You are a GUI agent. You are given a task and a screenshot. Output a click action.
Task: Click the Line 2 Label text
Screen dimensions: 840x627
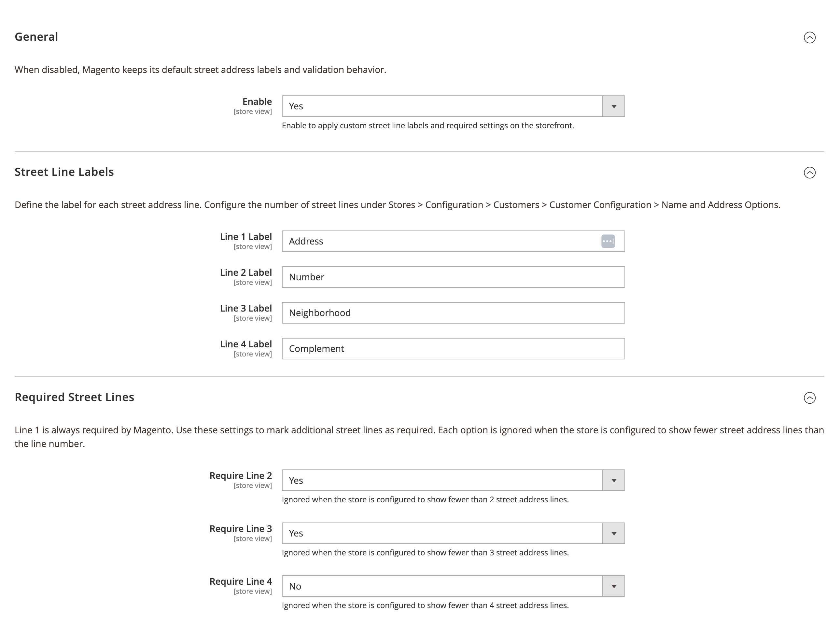(245, 272)
